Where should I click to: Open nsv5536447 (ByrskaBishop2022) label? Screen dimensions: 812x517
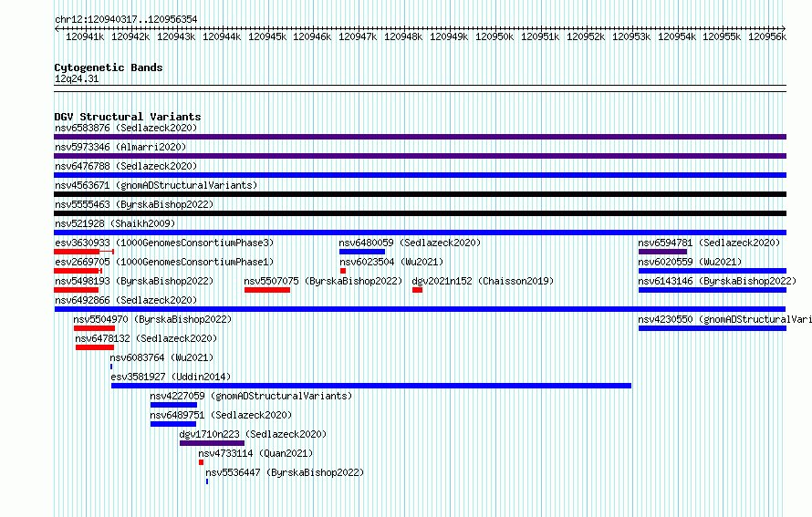pos(285,472)
